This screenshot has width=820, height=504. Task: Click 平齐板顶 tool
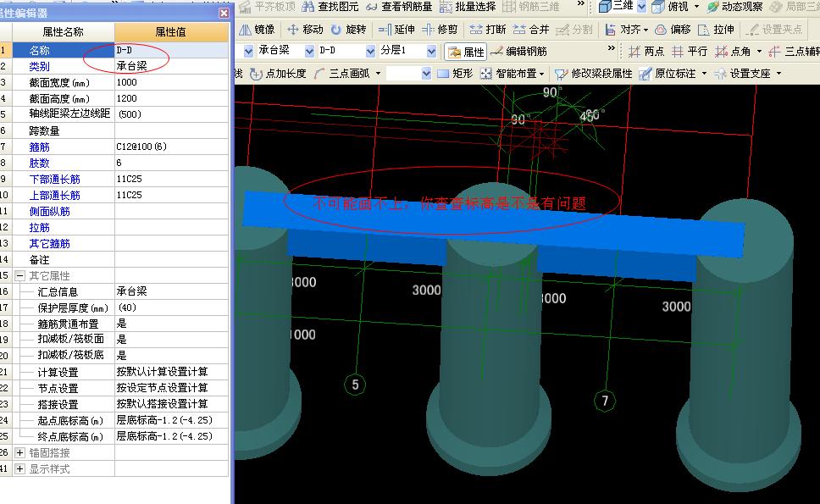click(267, 7)
